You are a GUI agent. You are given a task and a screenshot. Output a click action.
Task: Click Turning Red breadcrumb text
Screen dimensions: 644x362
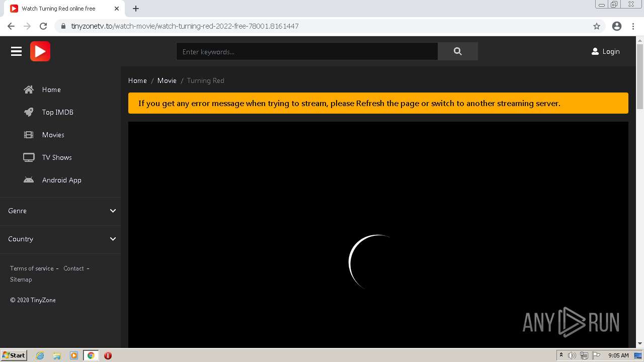(x=206, y=80)
